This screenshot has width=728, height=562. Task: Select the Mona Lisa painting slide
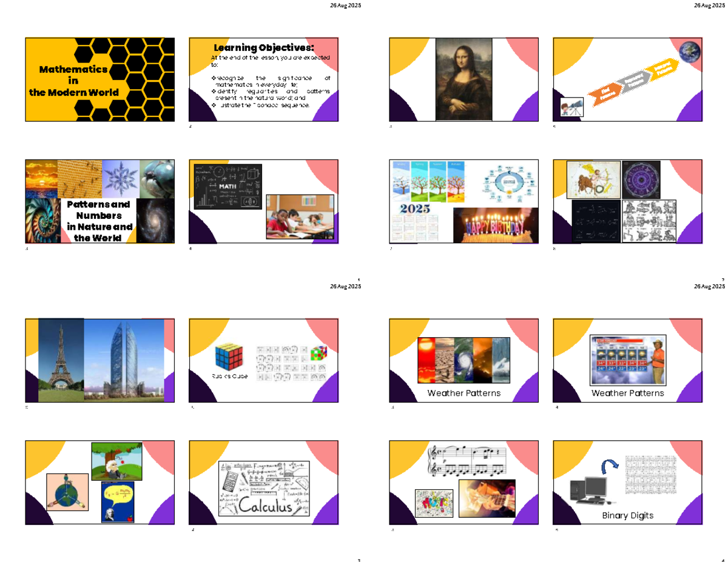(x=464, y=79)
